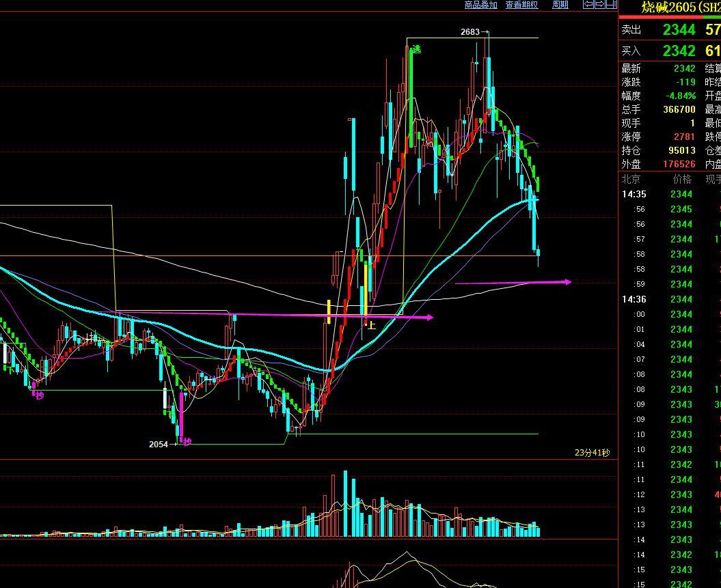Image resolution: width=721 pixels, height=588 pixels.
Task: Click the left arrow navigation icon
Action: [588, 5]
